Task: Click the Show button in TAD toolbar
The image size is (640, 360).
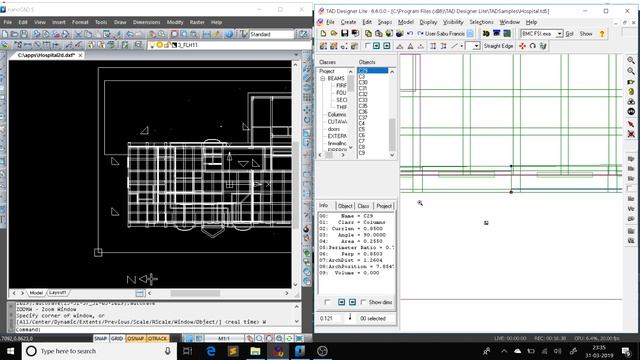Action: coord(586,34)
